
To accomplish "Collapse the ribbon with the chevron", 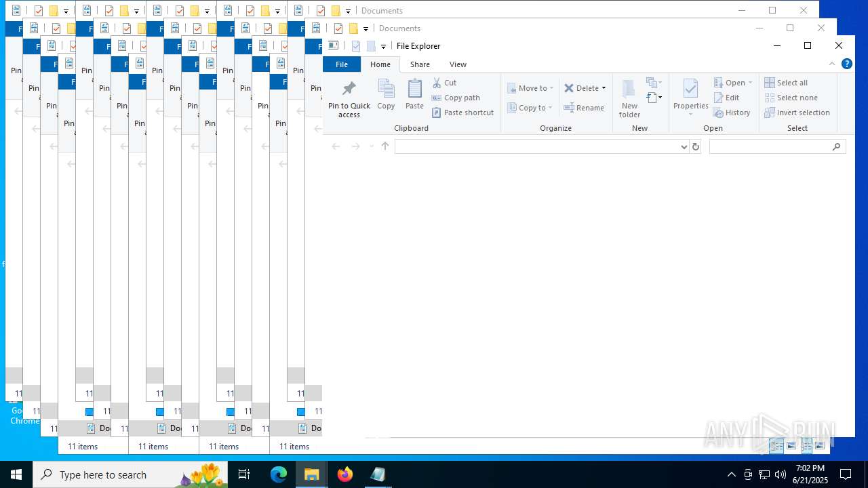I will (x=832, y=64).
